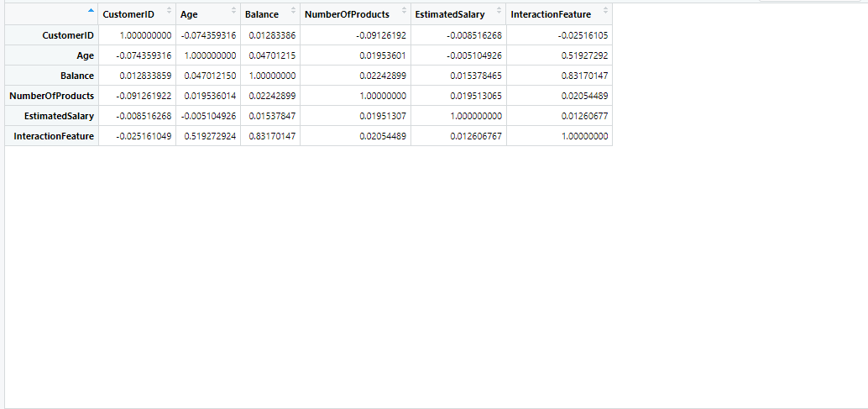Select the CustomerID row name
This screenshot has width=868, height=409.
(68, 35)
